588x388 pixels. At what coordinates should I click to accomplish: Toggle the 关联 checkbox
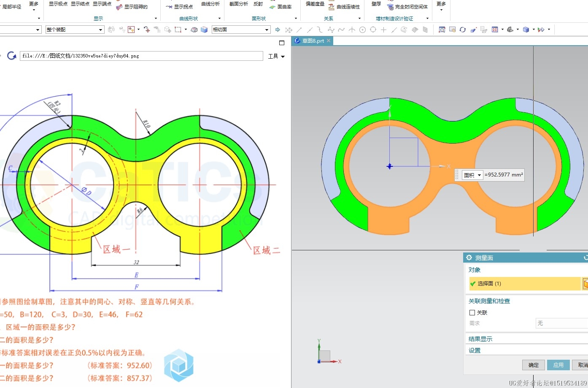pyautogui.click(x=472, y=313)
